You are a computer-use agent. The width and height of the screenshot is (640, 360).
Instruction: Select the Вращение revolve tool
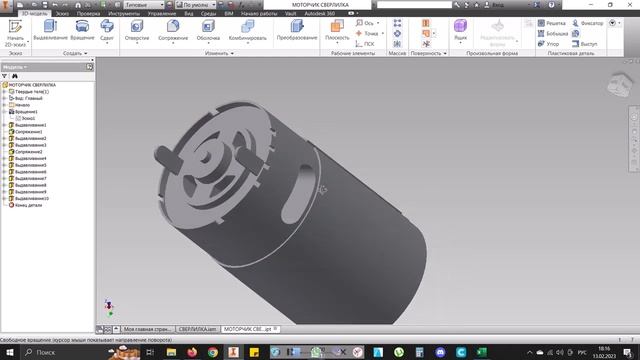point(82,30)
